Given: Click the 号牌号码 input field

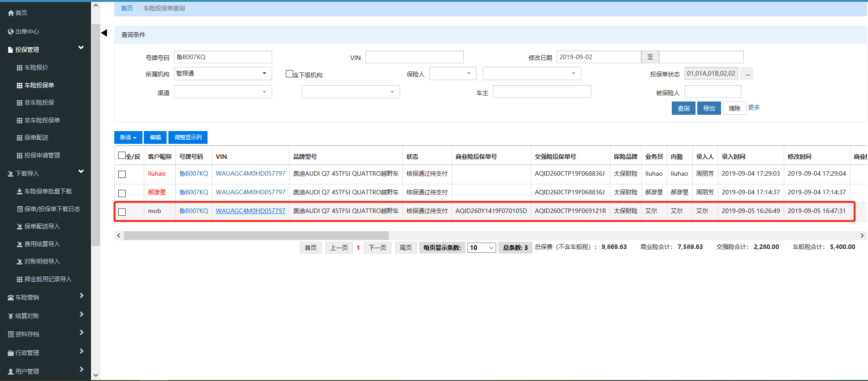Looking at the screenshot, I should 223,57.
